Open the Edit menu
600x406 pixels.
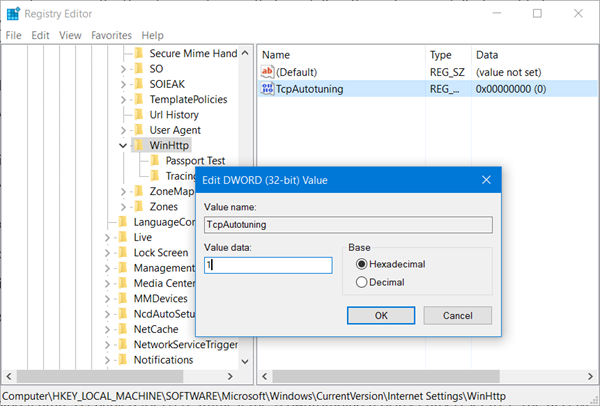[x=40, y=35]
